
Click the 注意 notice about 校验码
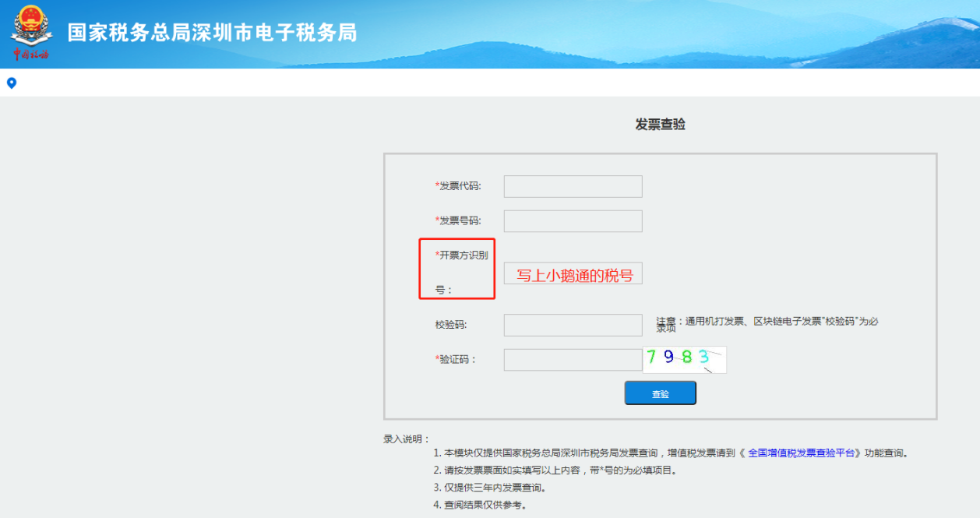(767, 324)
